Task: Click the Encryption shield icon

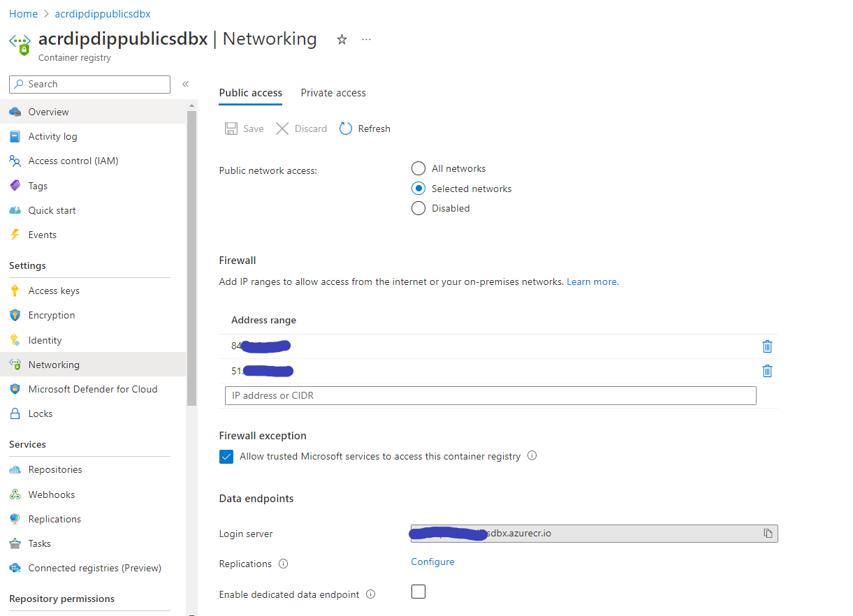Action: pos(15,315)
